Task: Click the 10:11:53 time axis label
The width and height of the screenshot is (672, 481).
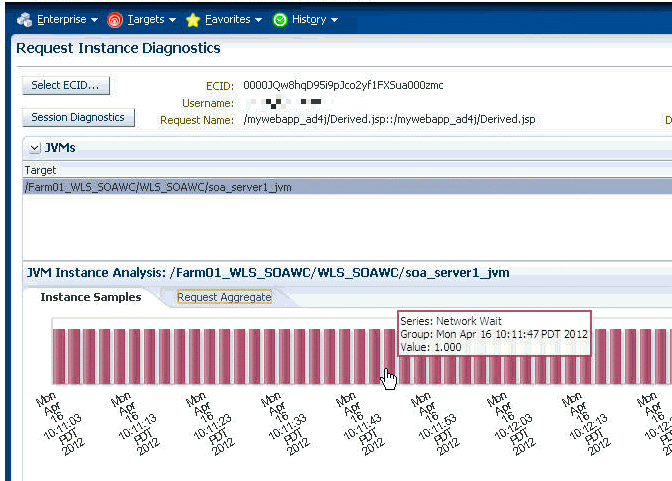Action: 435,424
